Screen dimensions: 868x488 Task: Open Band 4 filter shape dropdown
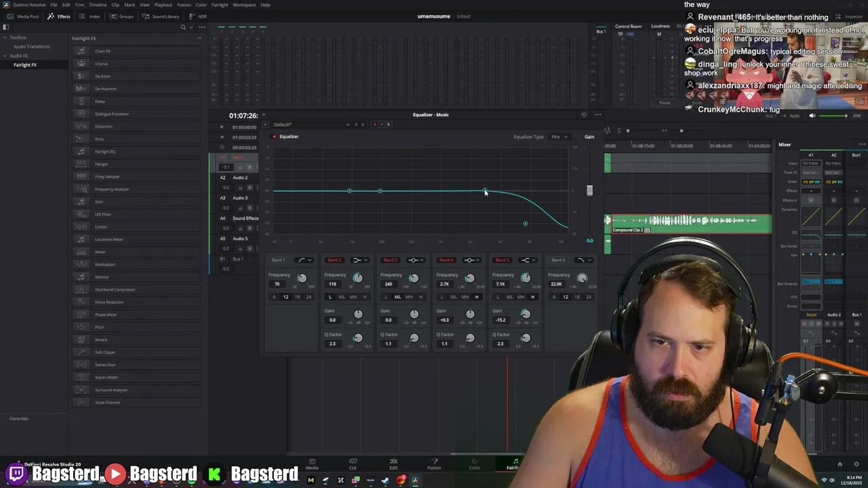coord(472,260)
